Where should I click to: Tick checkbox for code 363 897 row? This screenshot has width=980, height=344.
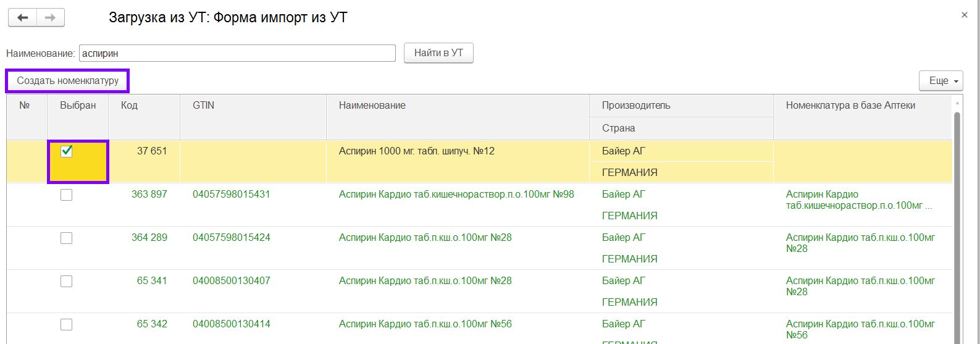coord(67,195)
